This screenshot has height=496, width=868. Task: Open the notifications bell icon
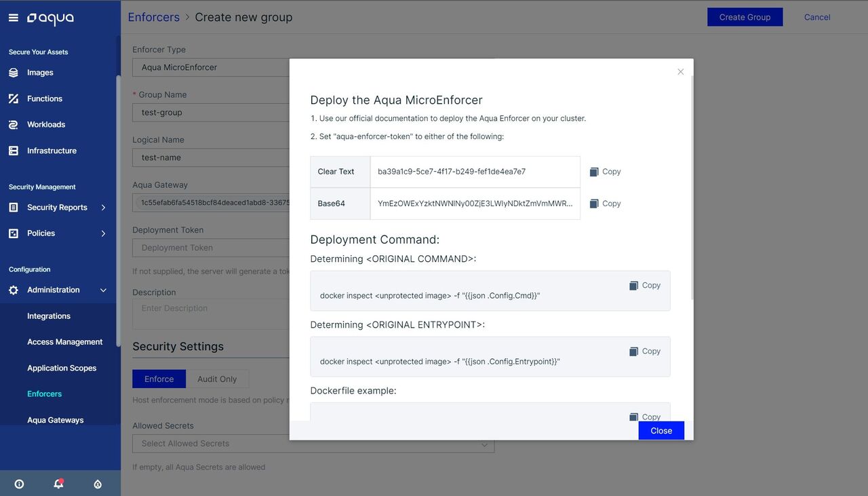click(58, 484)
